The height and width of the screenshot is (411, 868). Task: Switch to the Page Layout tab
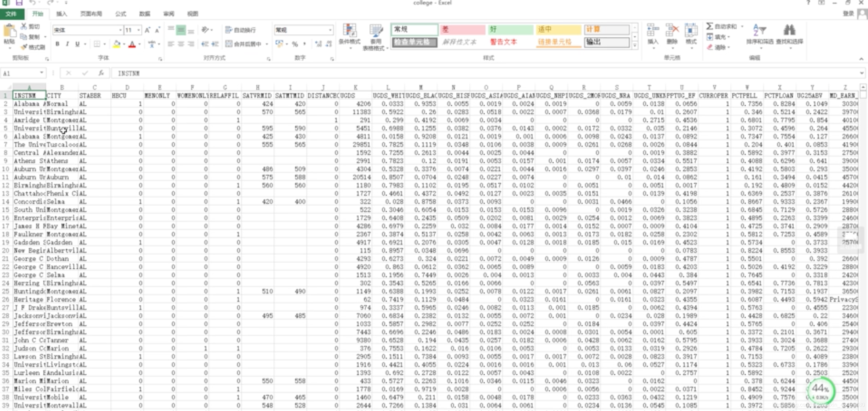91,14
